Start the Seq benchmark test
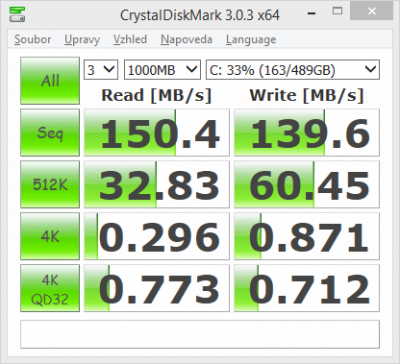Viewport: 400px width, 364px height. 50,132
